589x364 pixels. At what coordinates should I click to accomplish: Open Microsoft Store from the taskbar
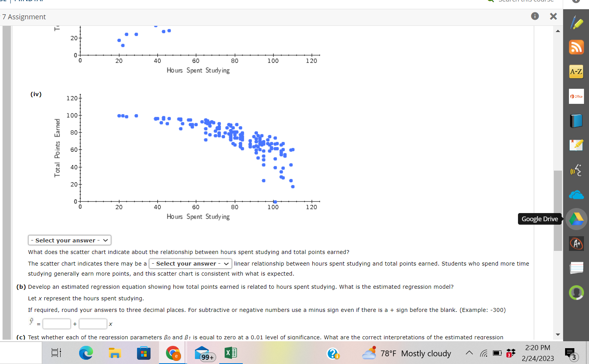(x=144, y=353)
